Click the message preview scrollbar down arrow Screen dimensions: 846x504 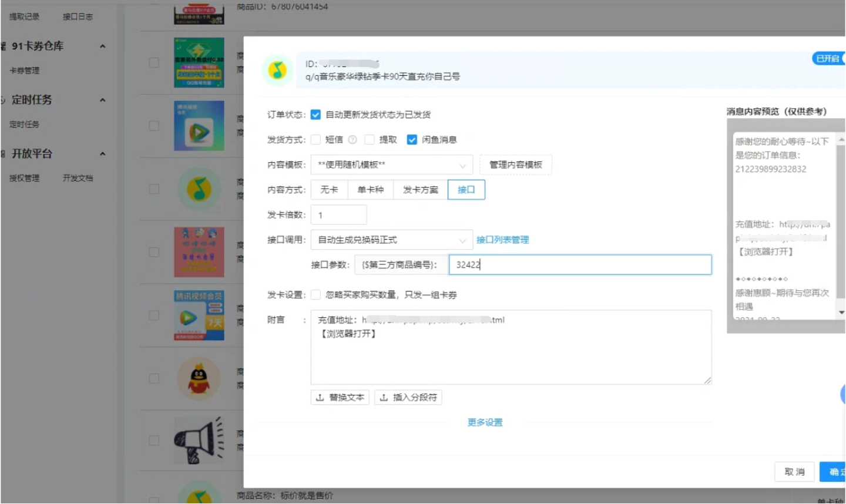(841, 313)
